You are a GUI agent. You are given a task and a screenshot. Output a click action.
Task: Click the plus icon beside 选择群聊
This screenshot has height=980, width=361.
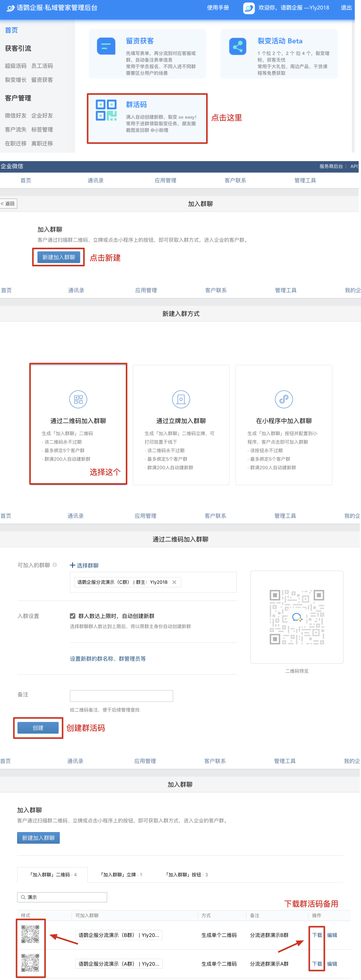pyautogui.click(x=73, y=565)
